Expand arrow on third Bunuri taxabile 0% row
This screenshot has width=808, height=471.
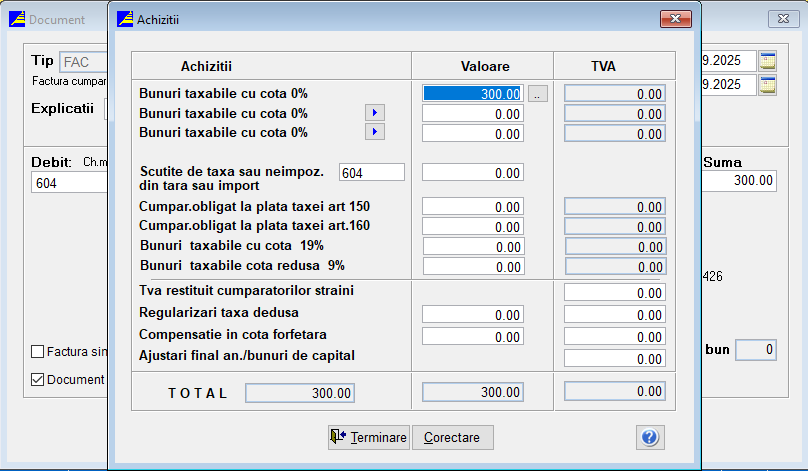click(x=375, y=132)
